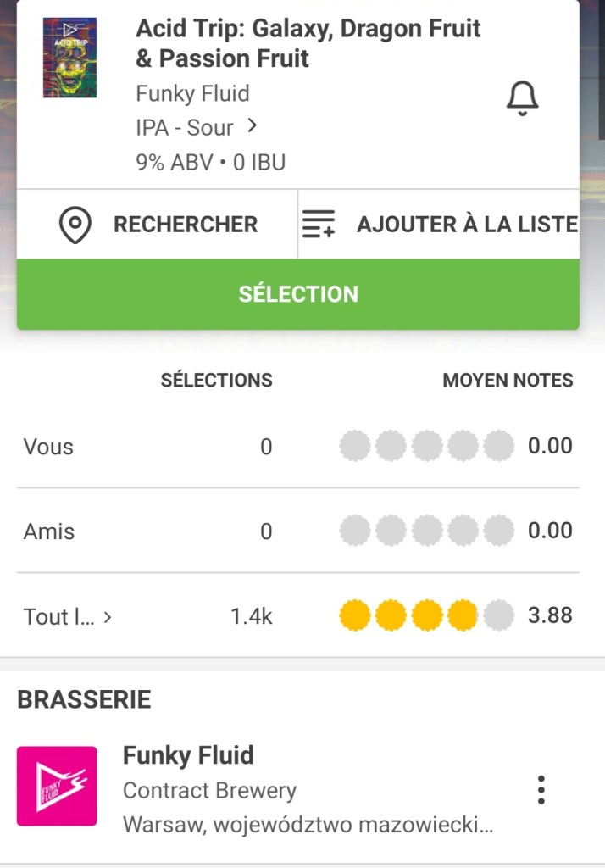Tap the location pin icon
This screenshot has width=605, height=868.
(x=75, y=225)
